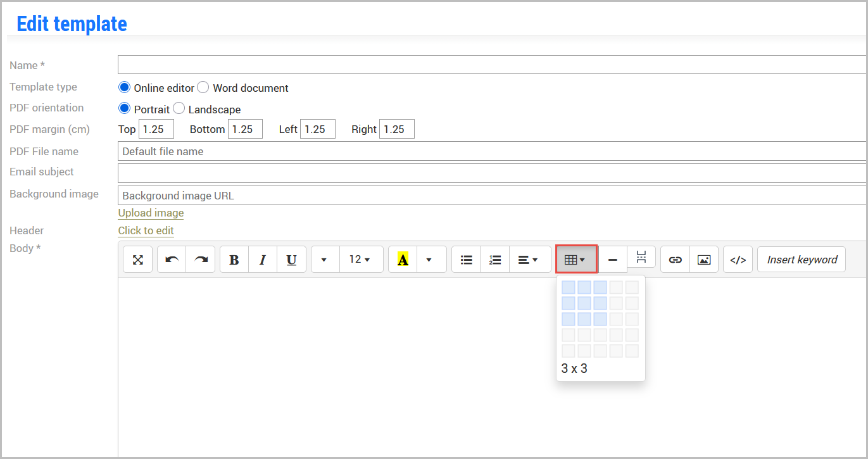
Task: Toggle bold formatting
Action: [x=234, y=260]
